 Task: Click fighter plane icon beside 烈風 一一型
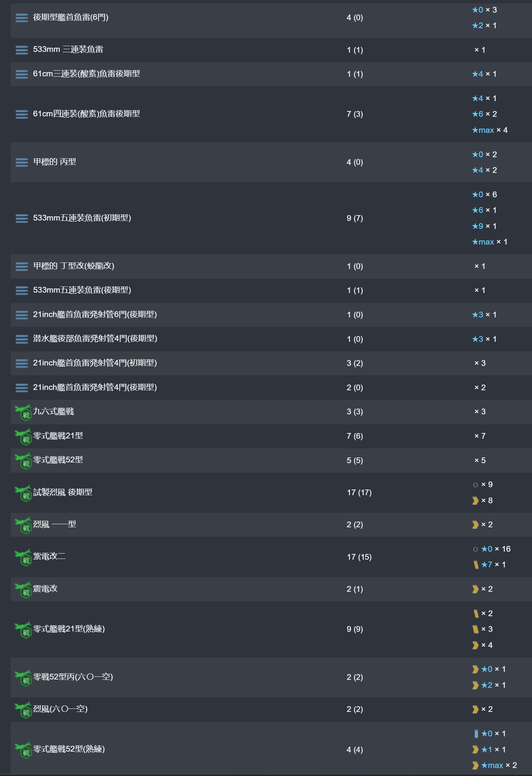point(23,525)
